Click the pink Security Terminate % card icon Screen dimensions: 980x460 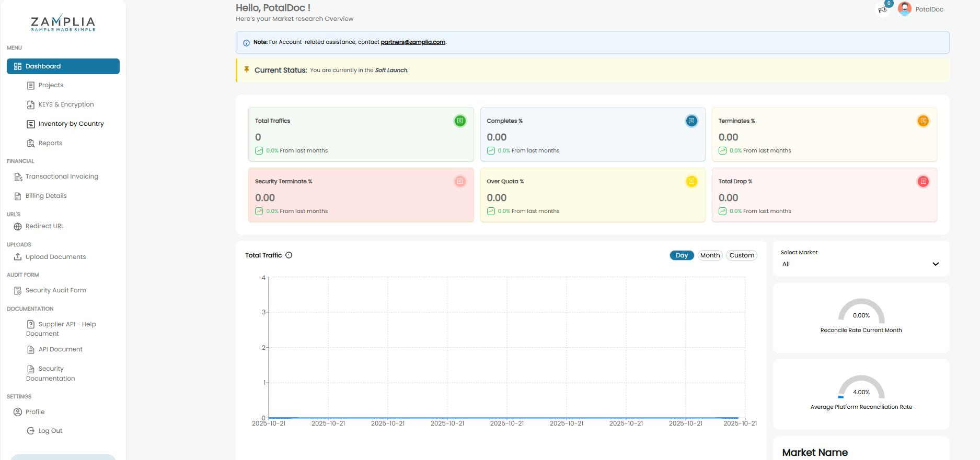[460, 182]
